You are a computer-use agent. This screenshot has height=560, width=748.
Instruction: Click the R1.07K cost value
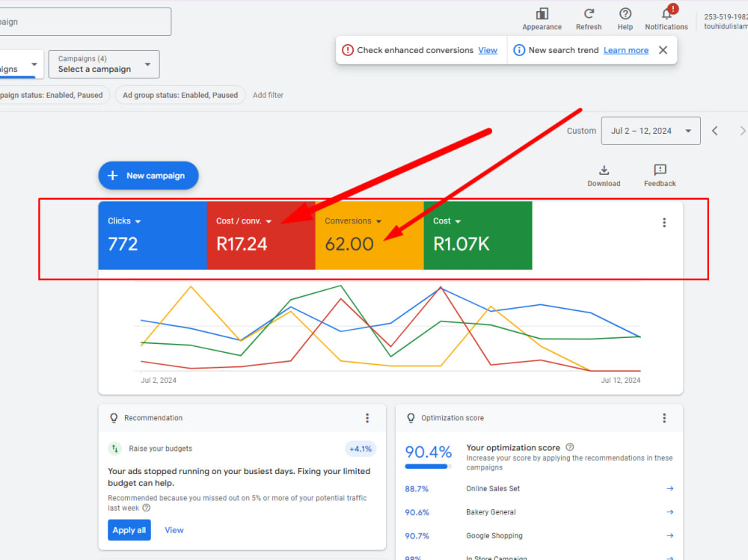461,244
